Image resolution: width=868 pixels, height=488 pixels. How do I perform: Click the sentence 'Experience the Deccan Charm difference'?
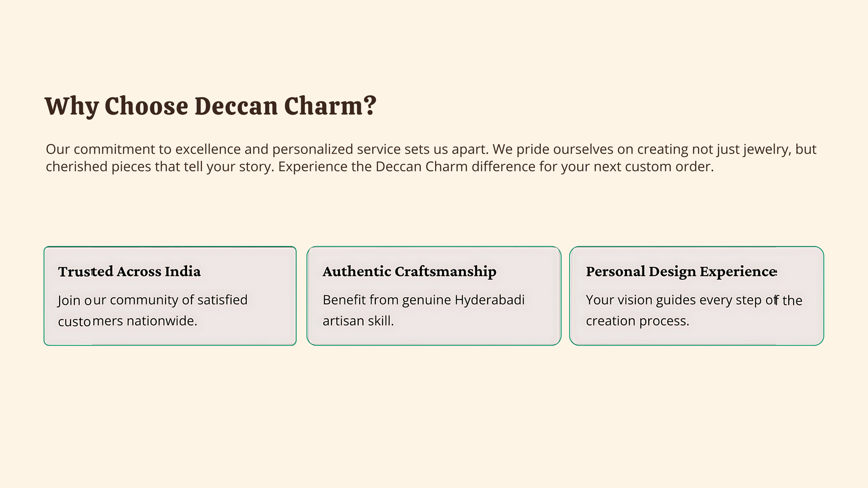407,166
